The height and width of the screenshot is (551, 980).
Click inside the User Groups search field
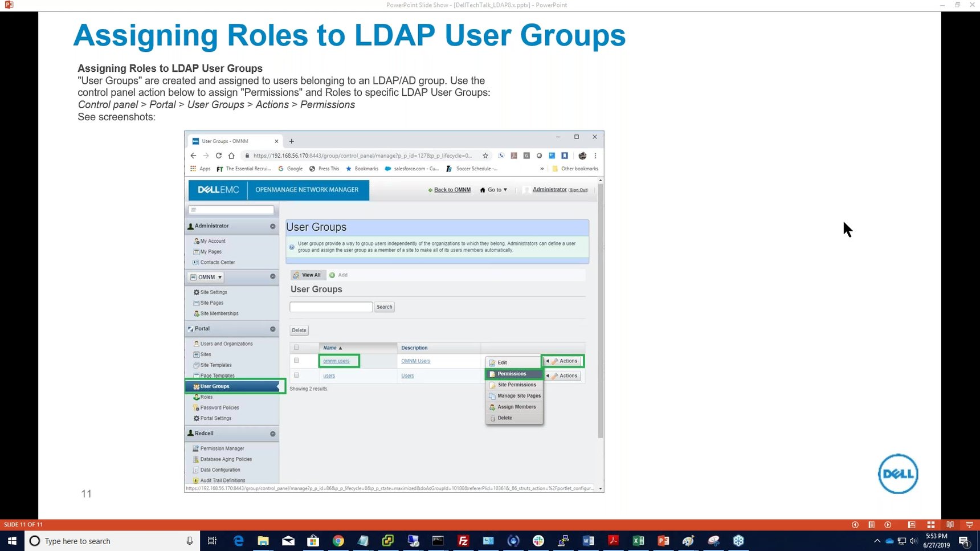tap(330, 307)
